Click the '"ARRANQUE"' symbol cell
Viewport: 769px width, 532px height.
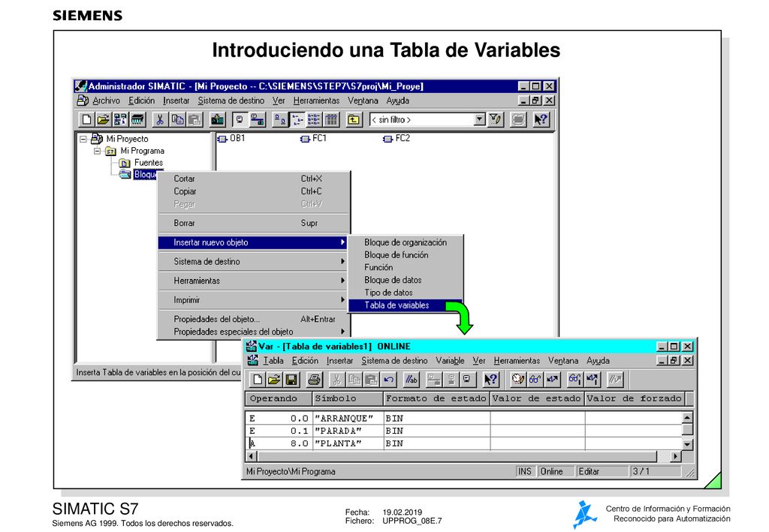(348, 419)
